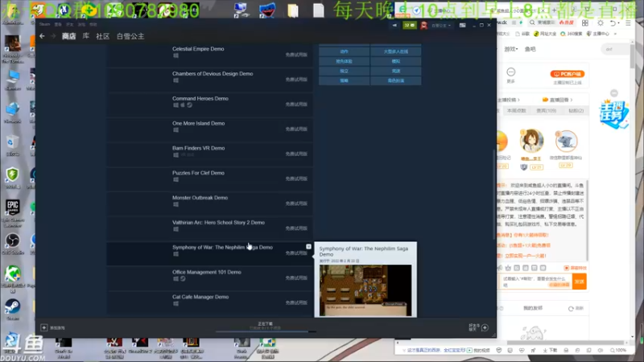Click Windows icon under Celestial Empire Demo

175,56
